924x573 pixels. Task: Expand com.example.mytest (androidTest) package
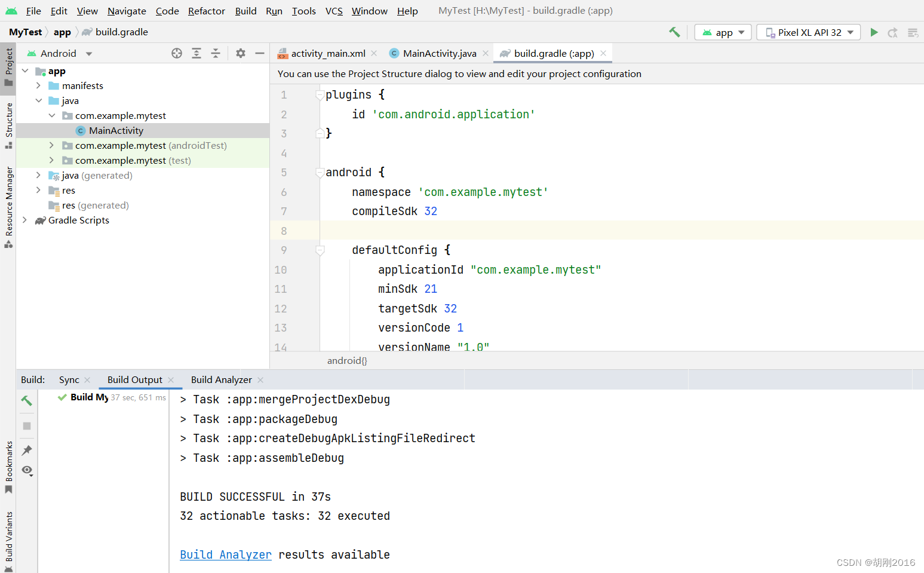[x=51, y=146]
